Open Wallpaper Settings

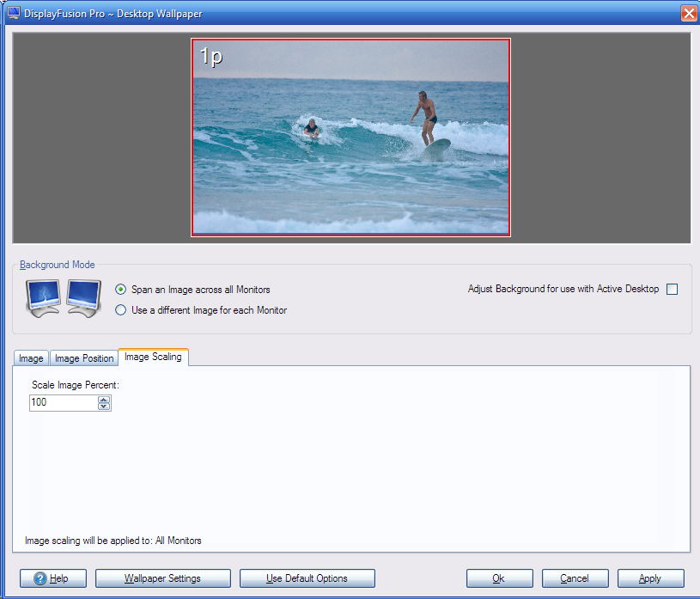tap(162, 578)
